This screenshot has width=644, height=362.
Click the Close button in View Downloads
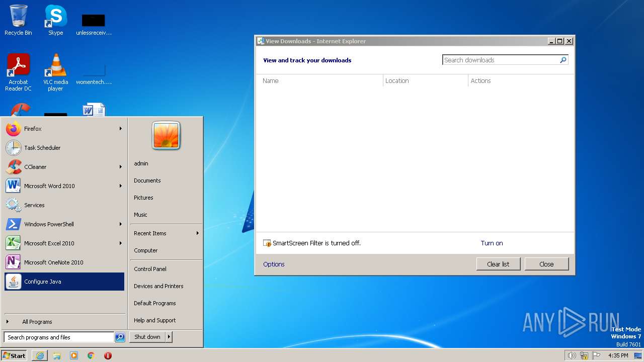[x=546, y=264]
